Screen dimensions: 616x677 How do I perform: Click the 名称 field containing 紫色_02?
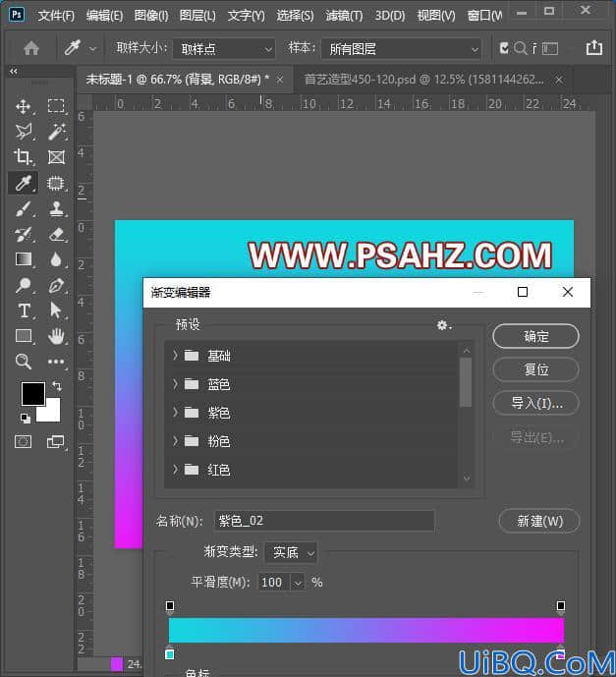[324, 521]
